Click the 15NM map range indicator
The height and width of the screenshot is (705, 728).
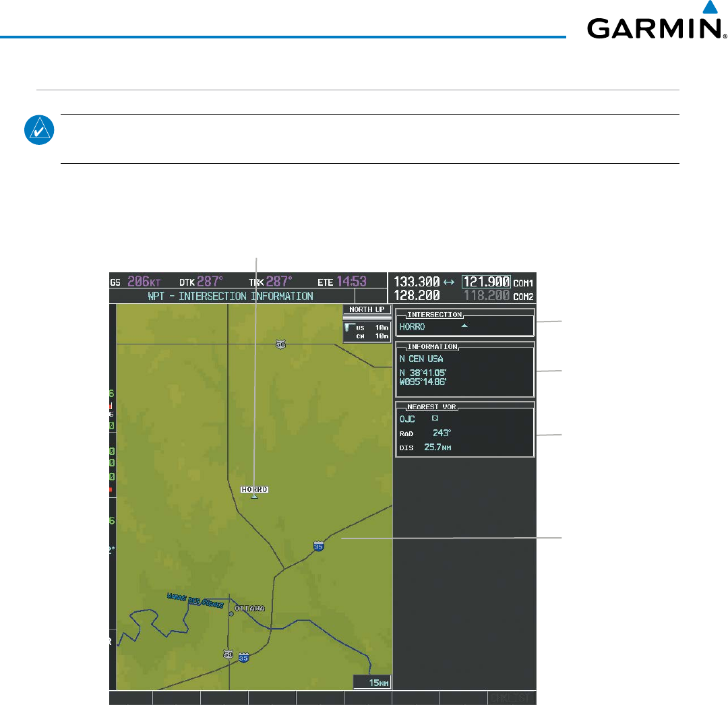(x=373, y=682)
